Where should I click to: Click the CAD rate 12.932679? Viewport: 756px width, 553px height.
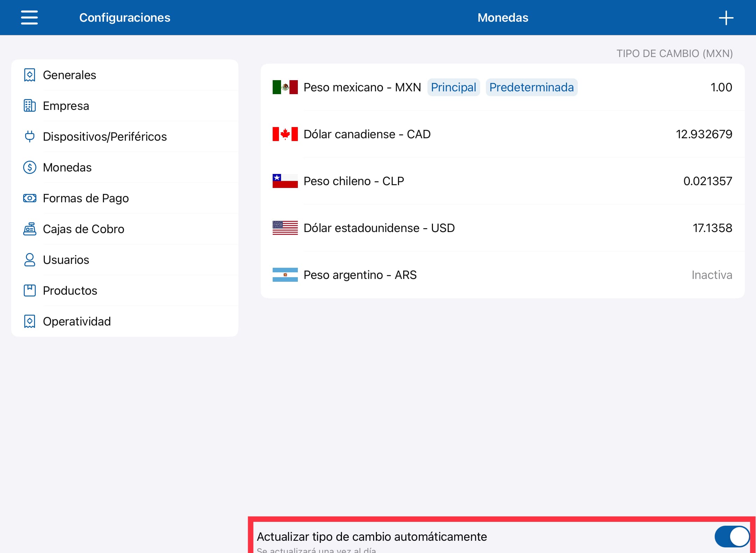click(704, 134)
